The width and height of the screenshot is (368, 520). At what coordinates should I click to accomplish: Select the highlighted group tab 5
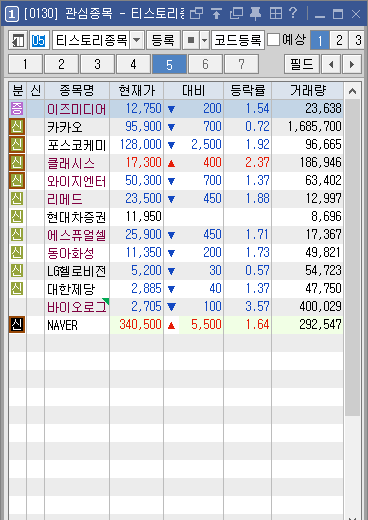pyautogui.click(x=169, y=64)
